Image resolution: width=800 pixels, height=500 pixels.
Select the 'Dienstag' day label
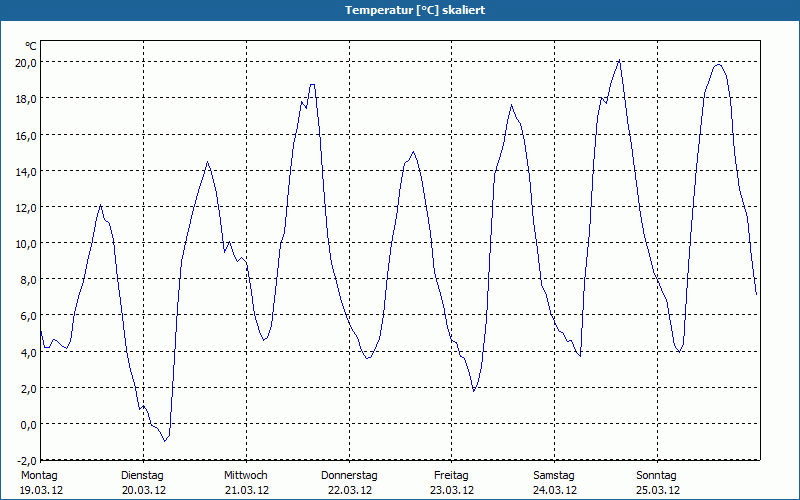click(x=142, y=476)
